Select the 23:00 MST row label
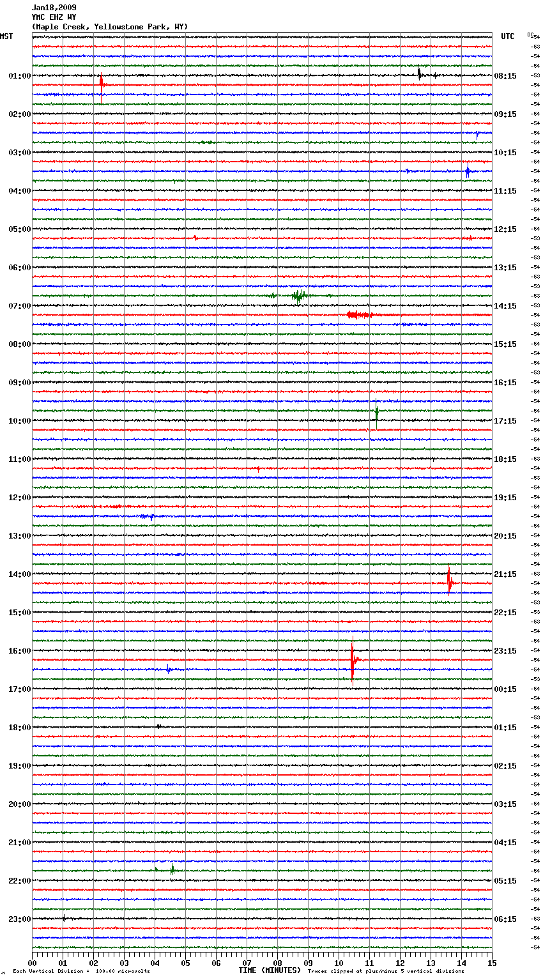This screenshot has width=543, height=980. coord(19,919)
